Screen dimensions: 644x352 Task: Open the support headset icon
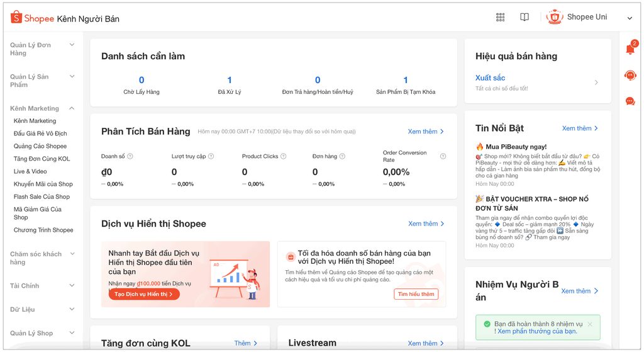pyautogui.click(x=630, y=76)
